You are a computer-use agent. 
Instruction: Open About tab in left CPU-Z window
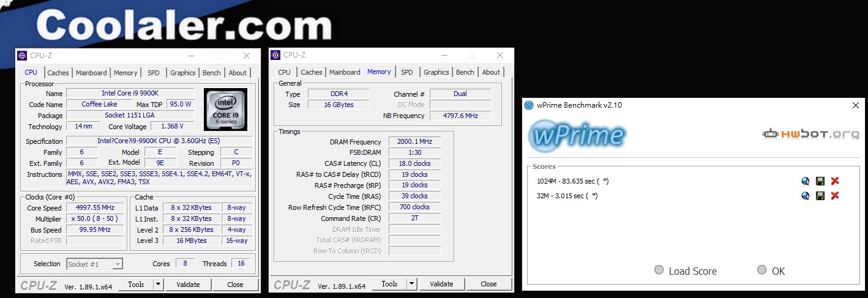coord(238,73)
